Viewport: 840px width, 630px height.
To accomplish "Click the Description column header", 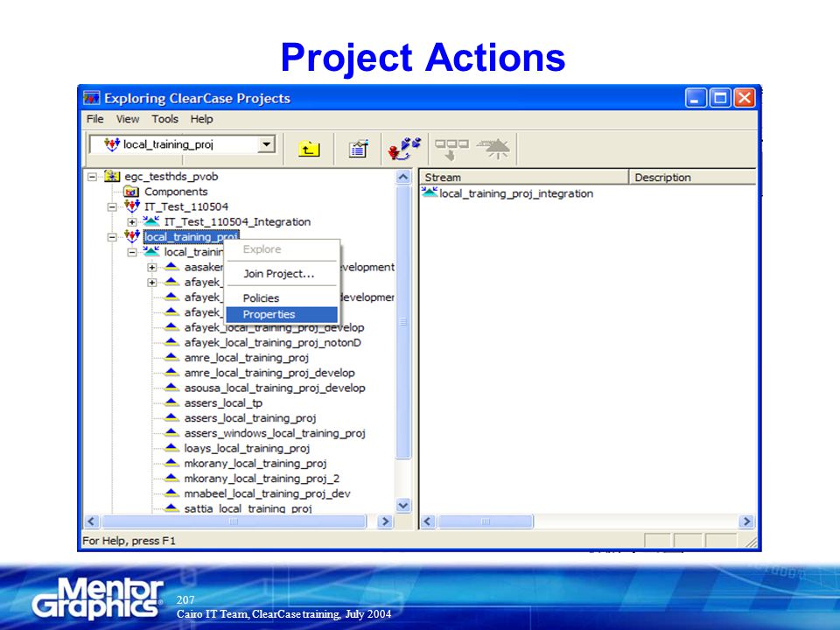I will [692, 178].
